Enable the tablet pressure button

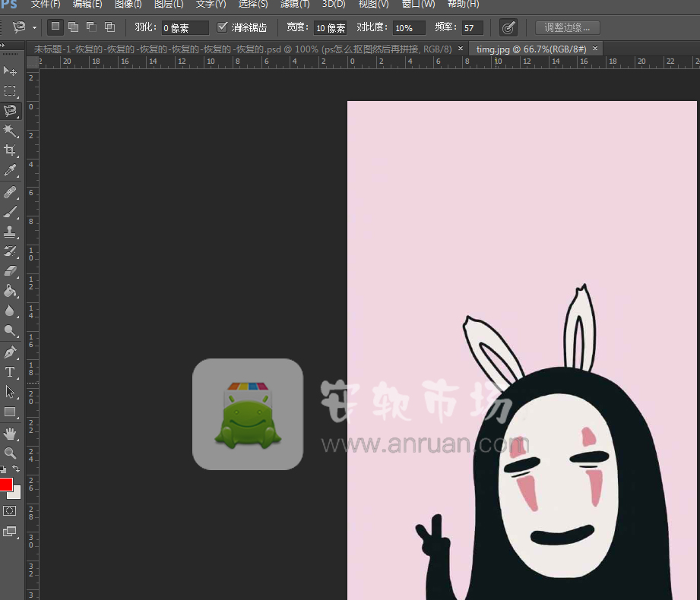pyautogui.click(x=508, y=27)
